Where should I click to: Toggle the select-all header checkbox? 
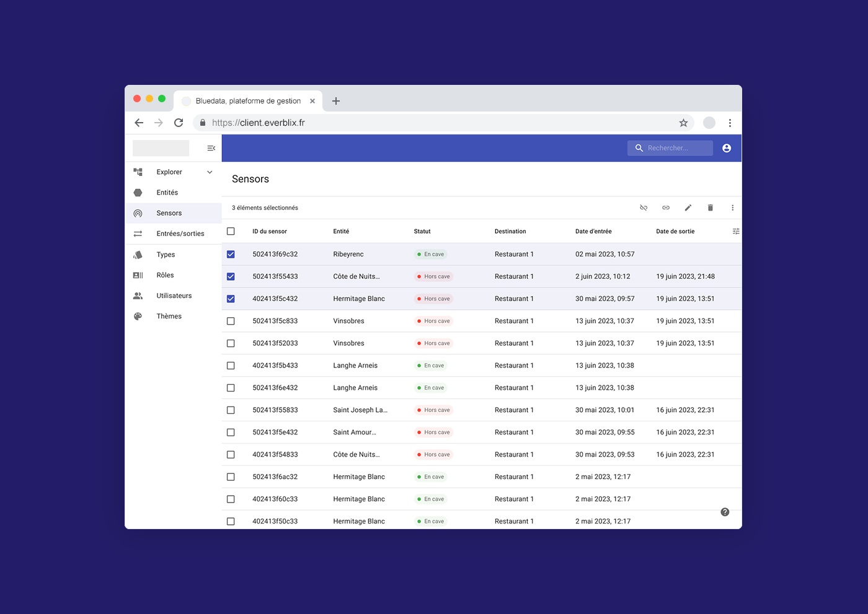pos(231,231)
